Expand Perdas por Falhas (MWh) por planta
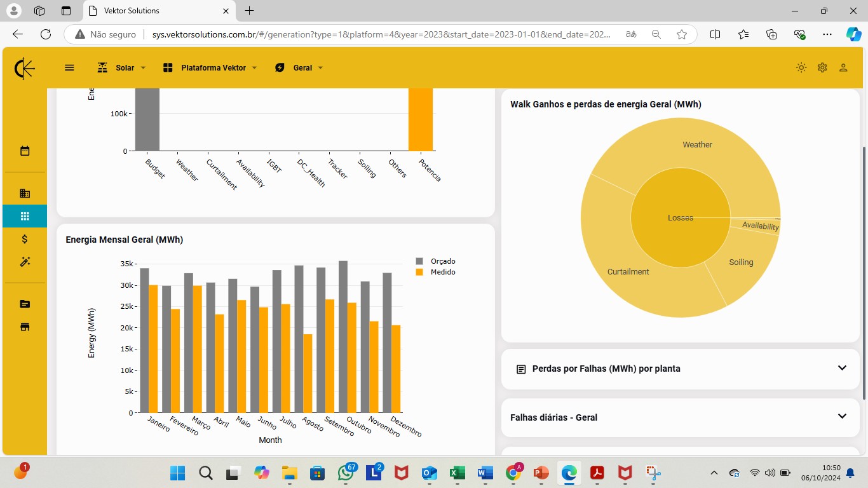868x488 pixels. coord(681,369)
